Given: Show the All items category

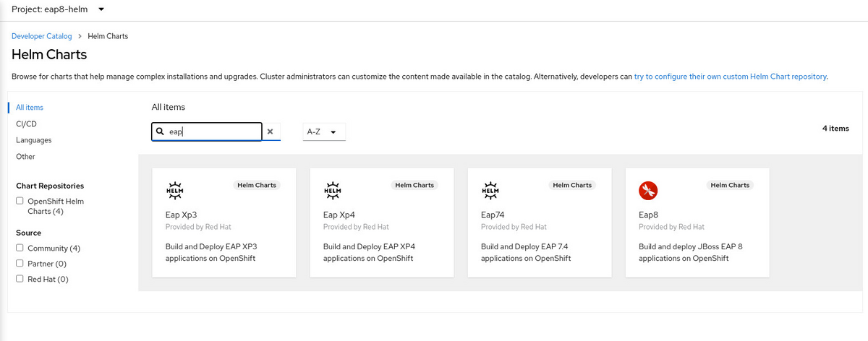Looking at the screenshot, I should pos(30,108).
